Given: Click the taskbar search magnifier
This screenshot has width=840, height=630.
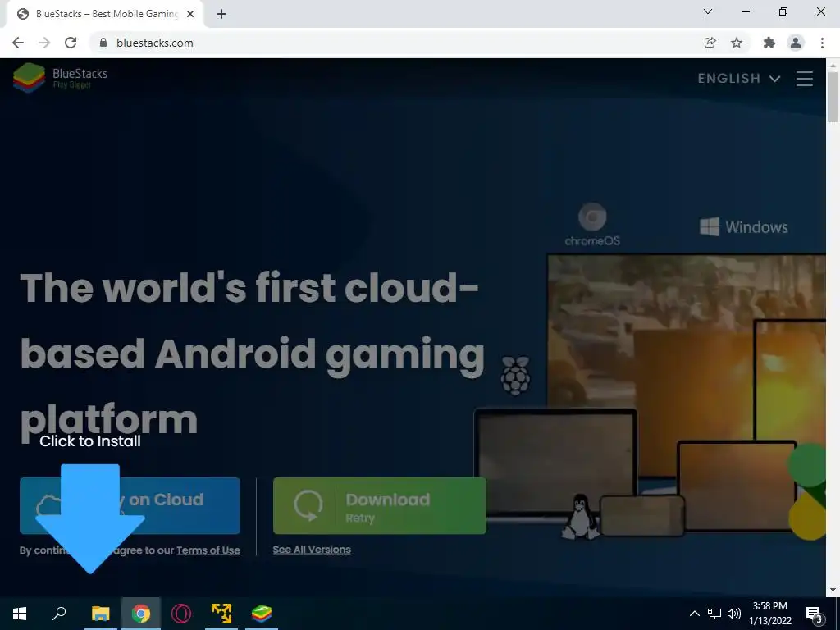Looking at the screenshot, I should tap(59, 614).
